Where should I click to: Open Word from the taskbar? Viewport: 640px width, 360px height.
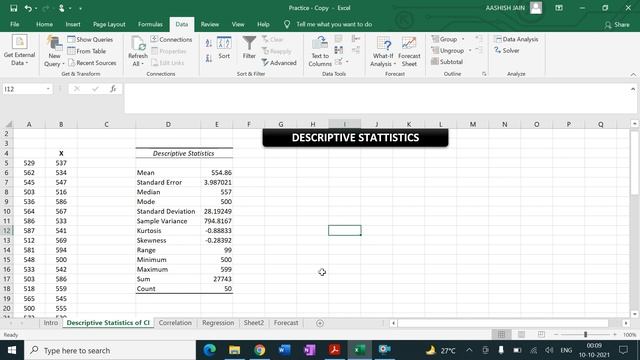click(x=284, y=350)
